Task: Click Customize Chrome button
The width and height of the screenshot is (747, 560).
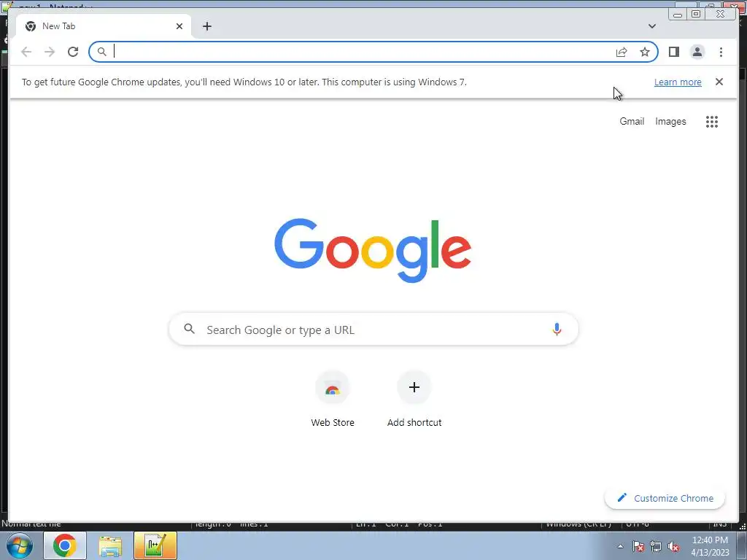Action: tap(665, 498)
